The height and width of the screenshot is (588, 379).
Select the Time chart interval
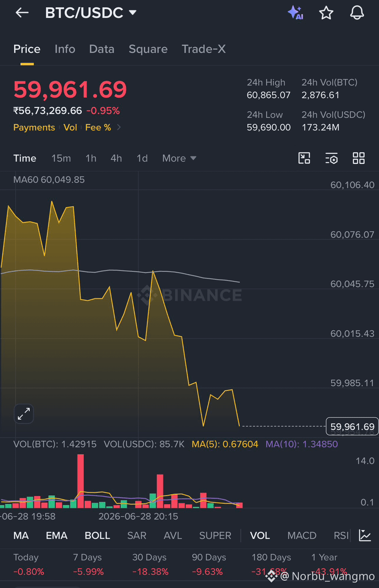(x=25, y=158)
